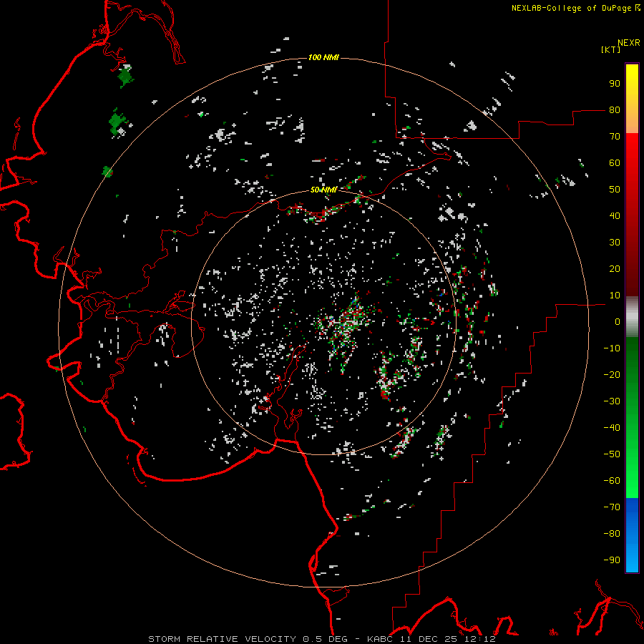Click the -30 value on the color scale

point(612,401)
